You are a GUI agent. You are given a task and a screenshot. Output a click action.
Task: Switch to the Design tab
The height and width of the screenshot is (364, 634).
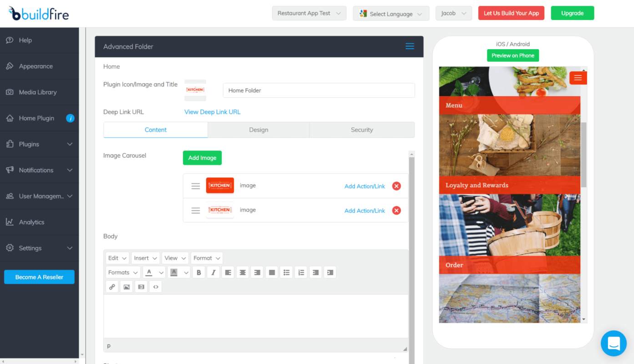point(259,130)
